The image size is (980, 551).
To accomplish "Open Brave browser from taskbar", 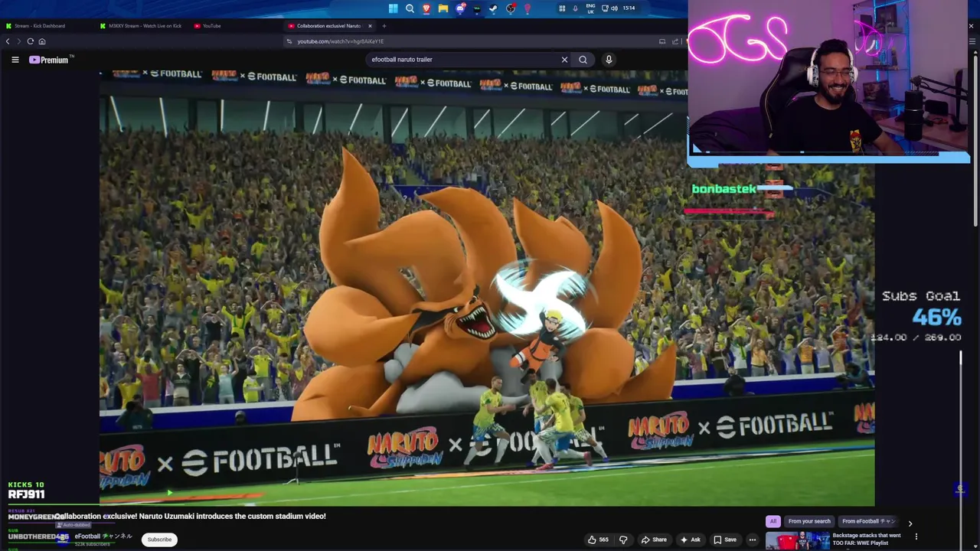I will click(x=426, y=8).
